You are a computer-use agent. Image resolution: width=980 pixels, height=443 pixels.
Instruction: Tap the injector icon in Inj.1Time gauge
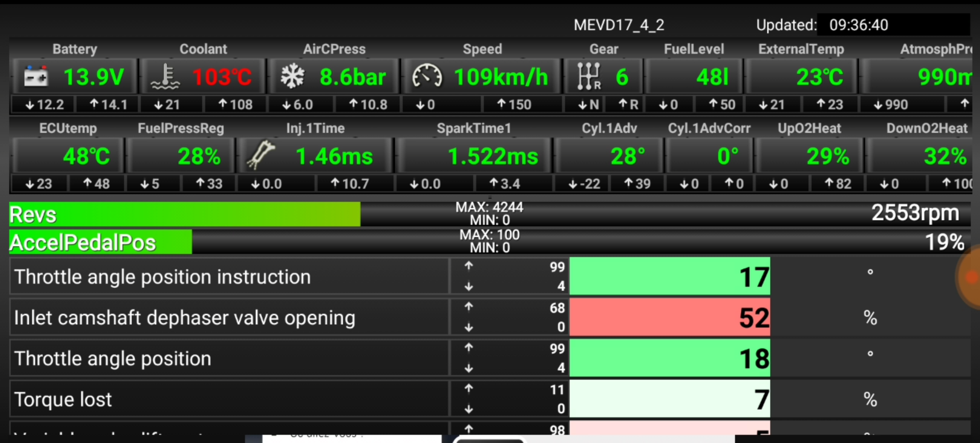[x=260, y=156]
